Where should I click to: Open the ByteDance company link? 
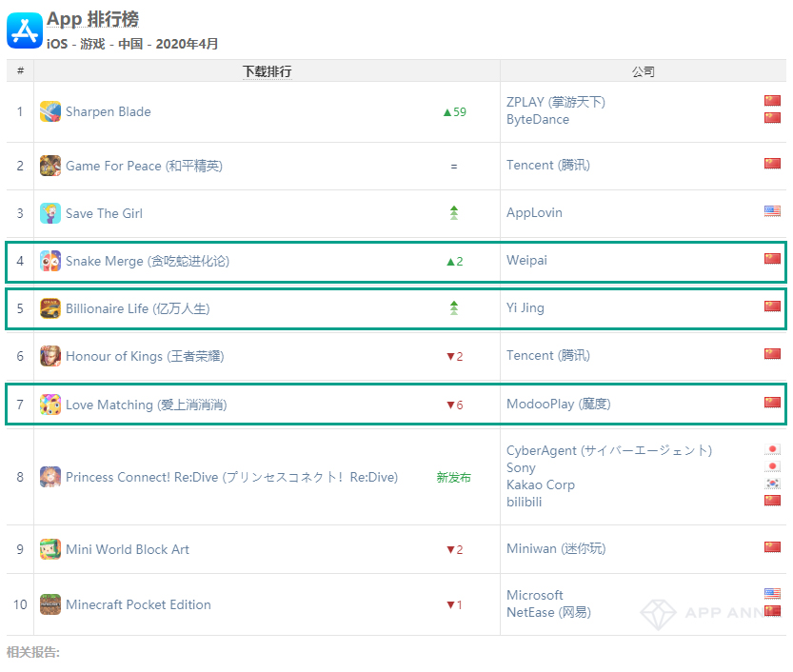(538, 120)
